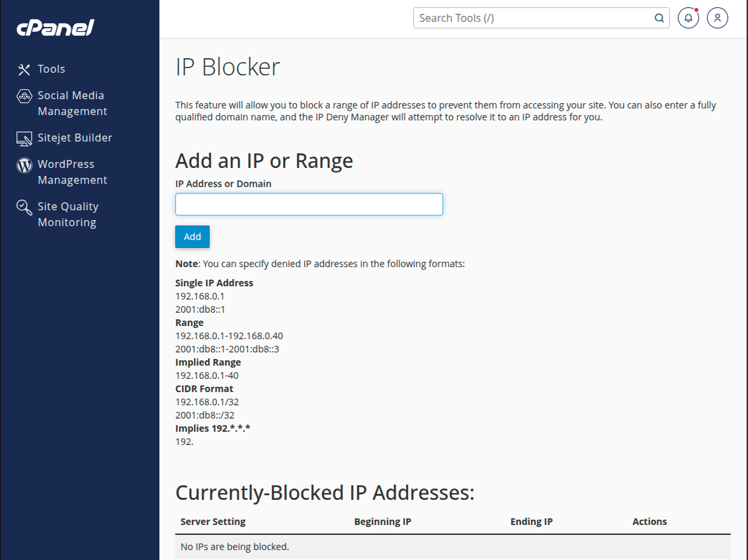Click the Server Setting column header
The width and height of the screenshot is (748, 560).
coord(213,522)
